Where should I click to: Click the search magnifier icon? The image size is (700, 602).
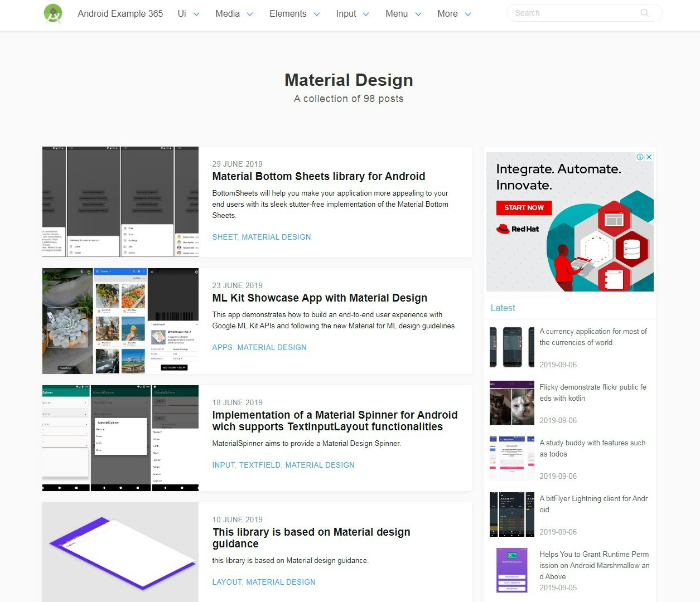[x=644, y=13]
